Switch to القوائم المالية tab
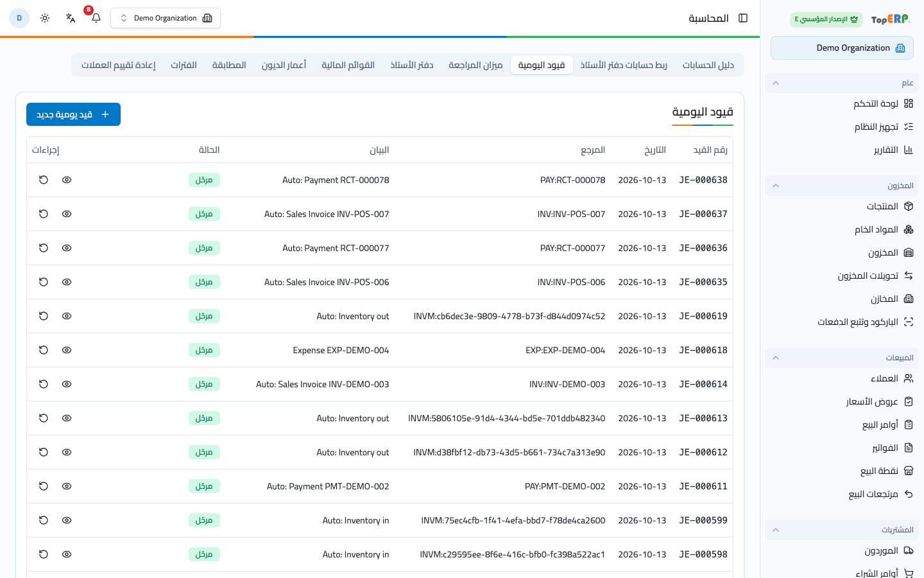Image resolution: width=924 pixels, height=578 pixels. [x=348, y=65]
